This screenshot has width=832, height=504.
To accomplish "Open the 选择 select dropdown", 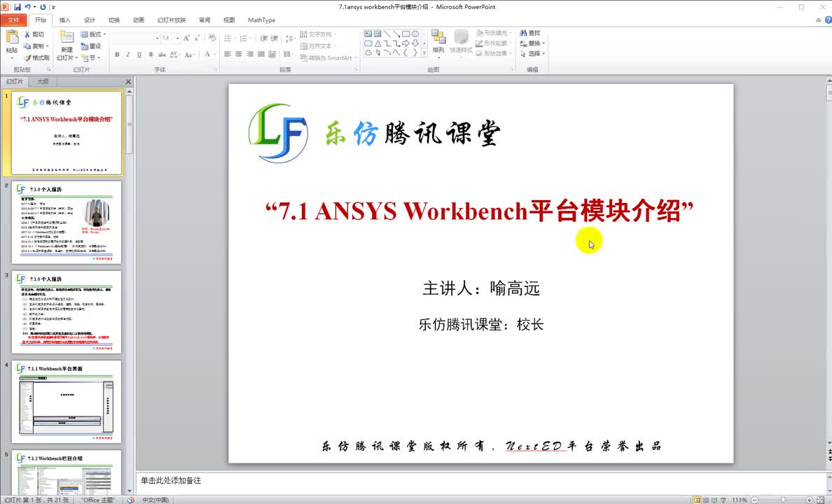I will [x=532, y=53].
